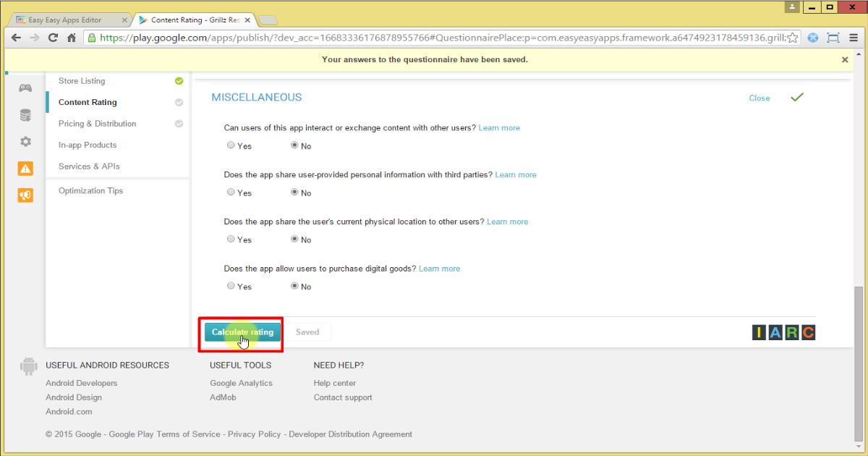
Task: Open Learn more for digital goods
Action: tap(439, 268)
